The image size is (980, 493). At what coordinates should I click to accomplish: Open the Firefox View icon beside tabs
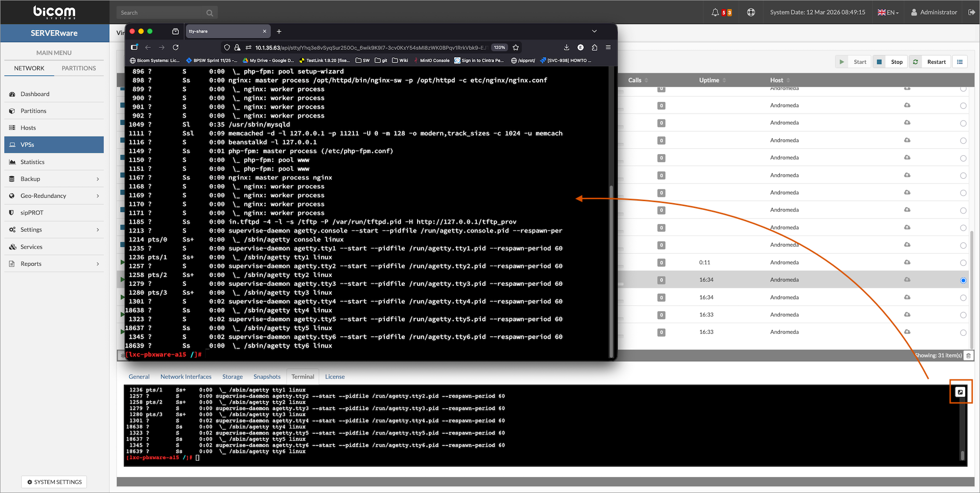point(175,31)
